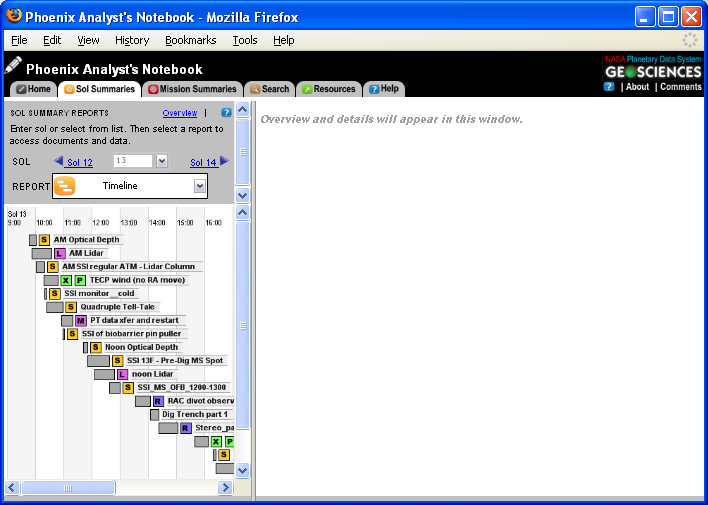Click the S icon beside Noon Optical Depth
Screen dimensions: 708x505
pyautogui.click(x=95, y=347)
